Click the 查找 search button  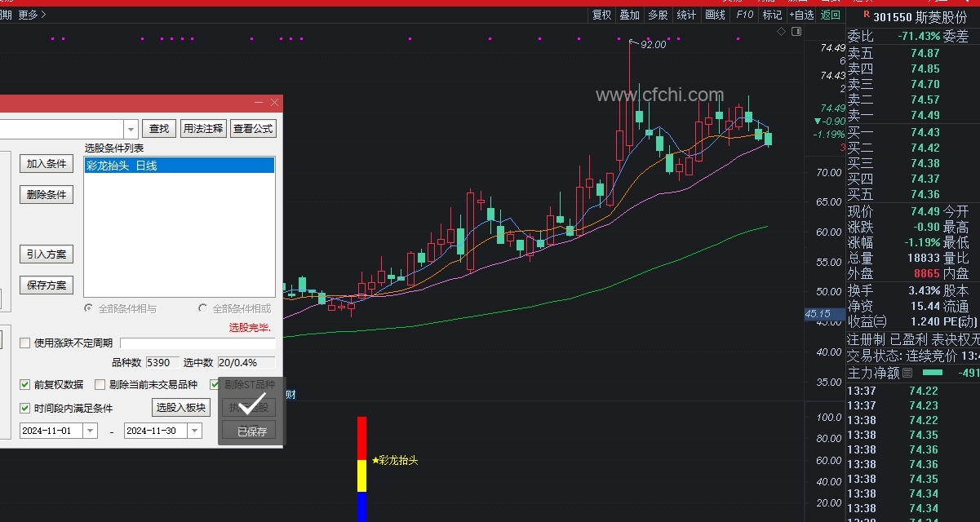coord(159,129)
